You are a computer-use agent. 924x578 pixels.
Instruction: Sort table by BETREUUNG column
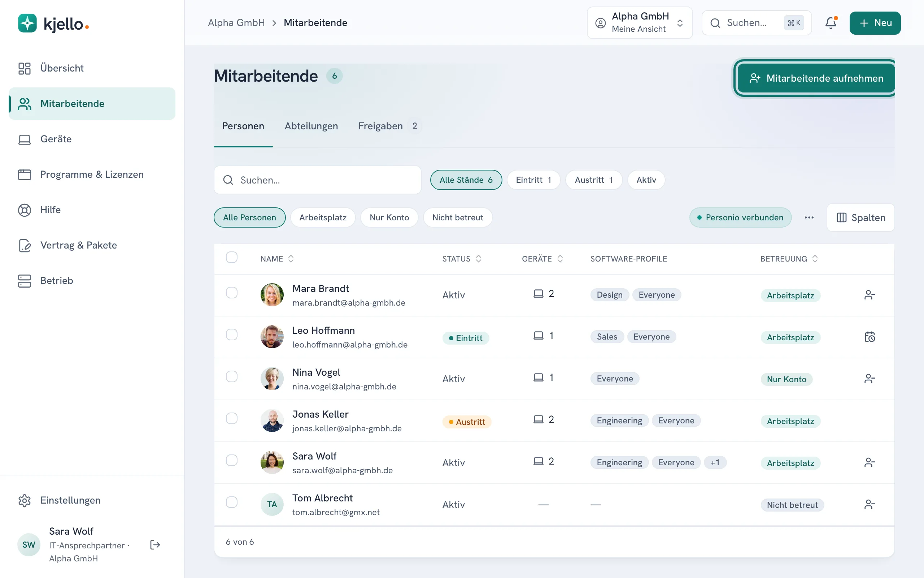click(x=789, y=259)
